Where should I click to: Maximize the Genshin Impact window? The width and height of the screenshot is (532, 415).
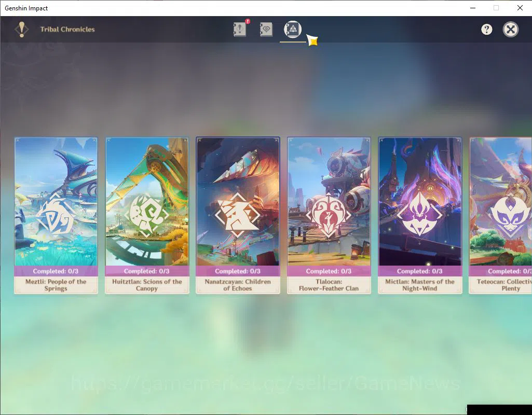click(x=496, y=8)
